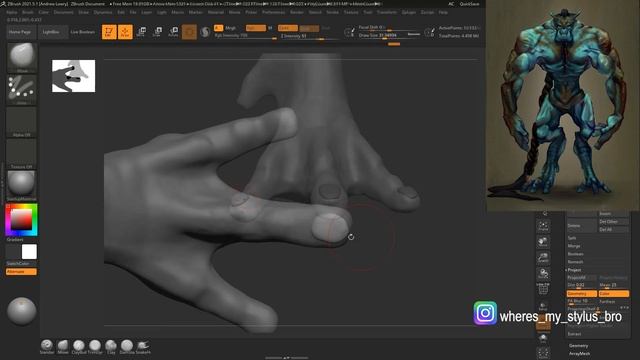640x360 pixels.
Task: Select the Rotate transform icon in the top shelf
Action: coord(173,32)
